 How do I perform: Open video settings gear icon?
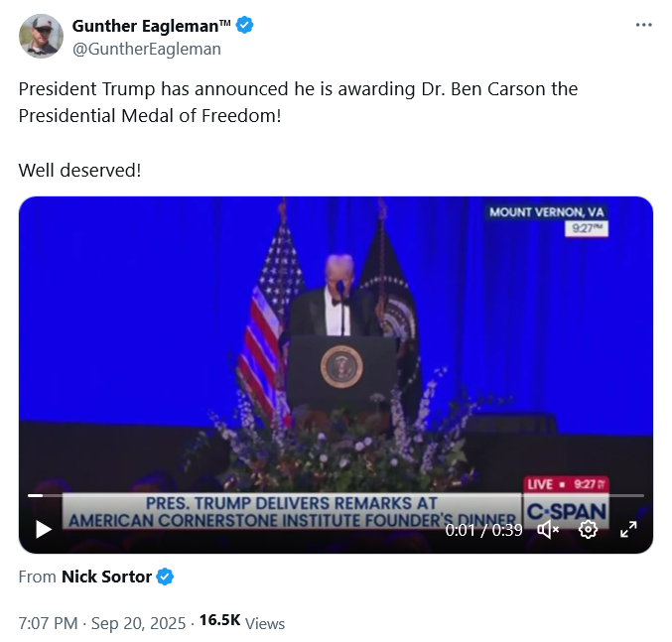(x=588, y=530)
